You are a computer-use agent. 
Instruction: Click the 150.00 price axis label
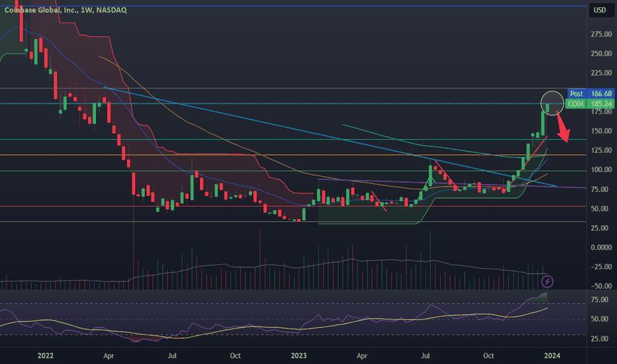(601, 131)
